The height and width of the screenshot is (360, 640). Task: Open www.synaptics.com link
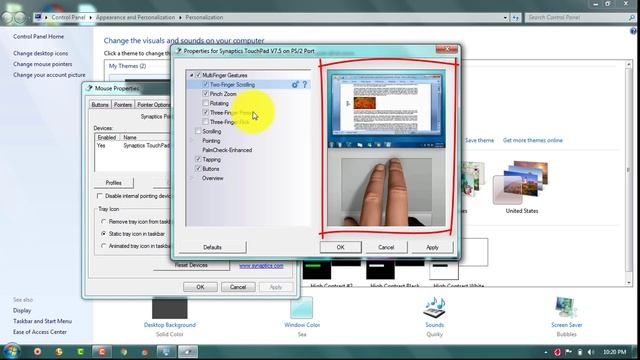point(261,266)
